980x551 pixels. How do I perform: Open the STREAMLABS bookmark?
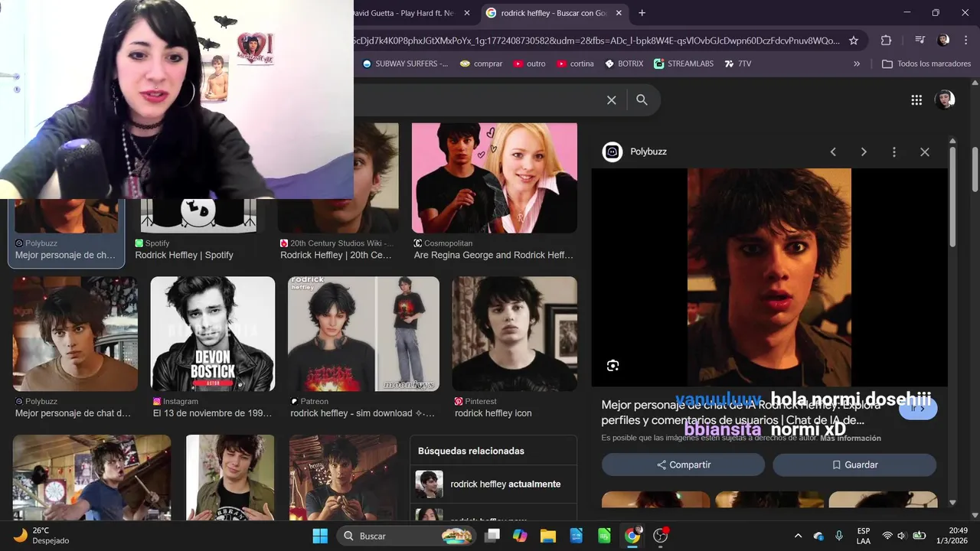tap(684, 64)
